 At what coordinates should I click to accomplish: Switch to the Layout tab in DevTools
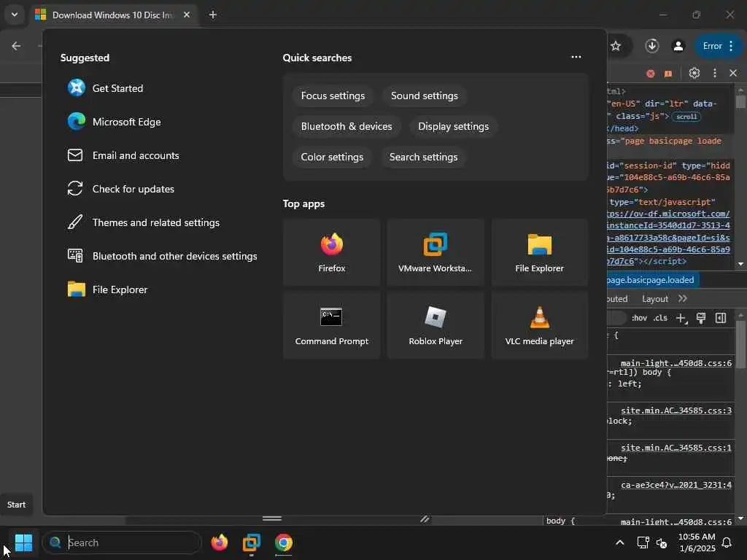click(x=654, y=298)
